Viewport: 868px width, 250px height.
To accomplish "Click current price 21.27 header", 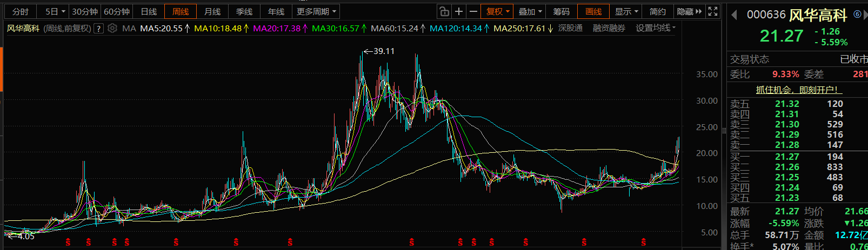I will tap(781, 36).
